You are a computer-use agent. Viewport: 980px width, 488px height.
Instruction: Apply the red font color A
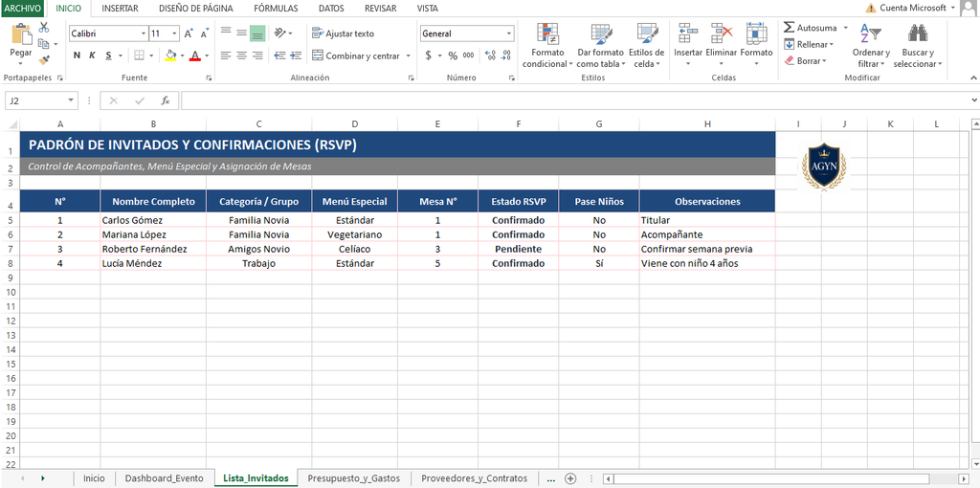click(195, 55)
